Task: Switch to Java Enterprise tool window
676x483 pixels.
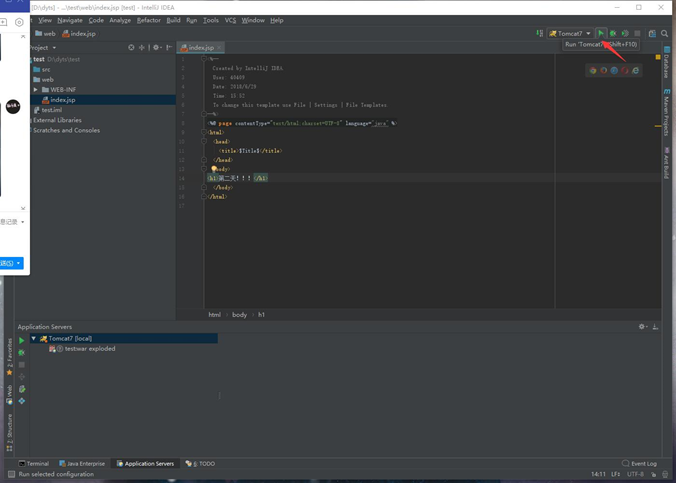Action: pos(82,464)
